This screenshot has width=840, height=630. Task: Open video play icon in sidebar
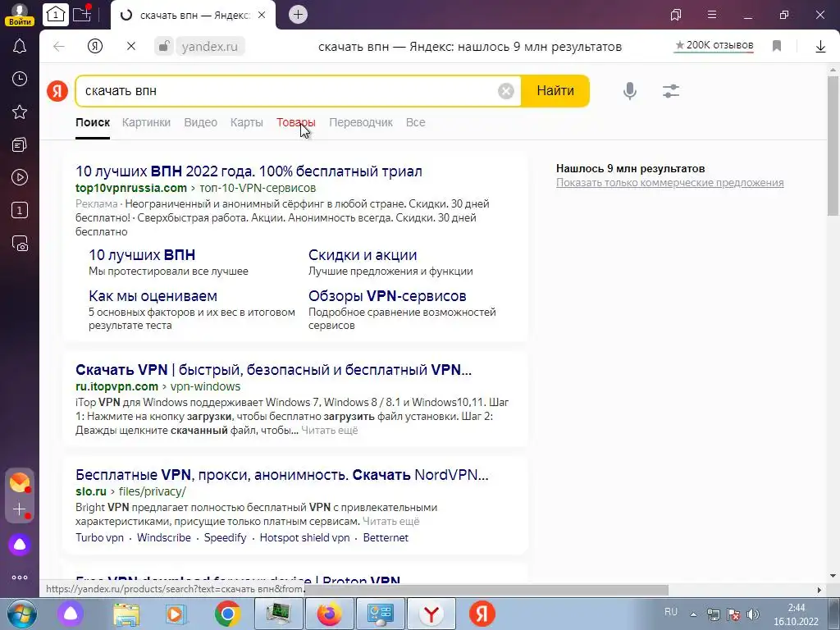tap(20, 177)
